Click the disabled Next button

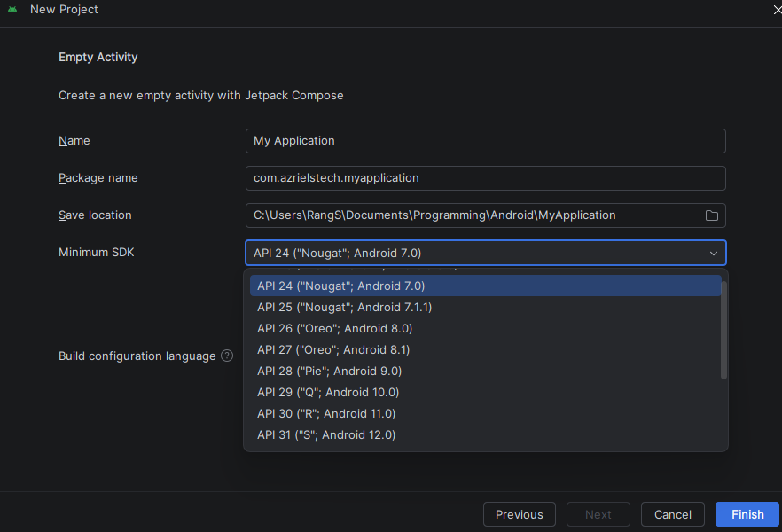click(x=598, y=514)
